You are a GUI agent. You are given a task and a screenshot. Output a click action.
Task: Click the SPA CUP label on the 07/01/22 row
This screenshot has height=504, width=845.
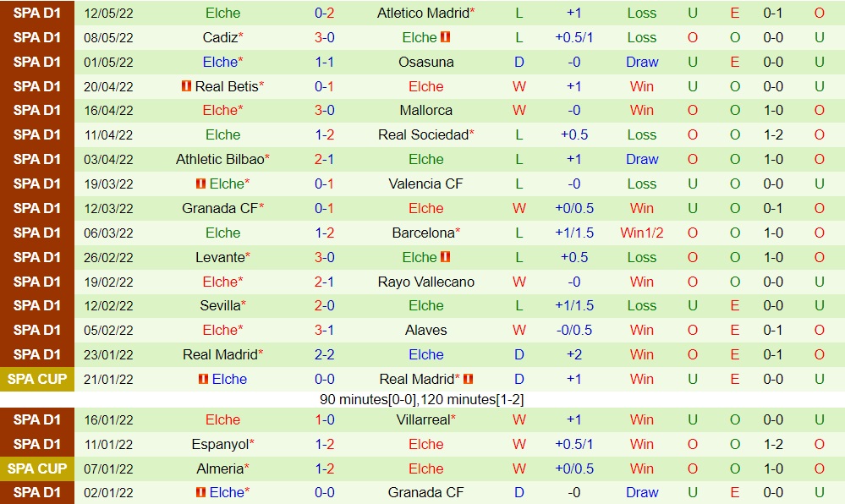(x=37, y=468)
